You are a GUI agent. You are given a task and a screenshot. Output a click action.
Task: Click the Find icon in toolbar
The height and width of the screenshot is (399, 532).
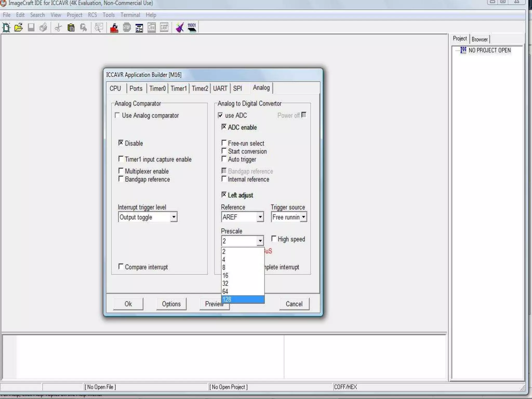[83, 27]
